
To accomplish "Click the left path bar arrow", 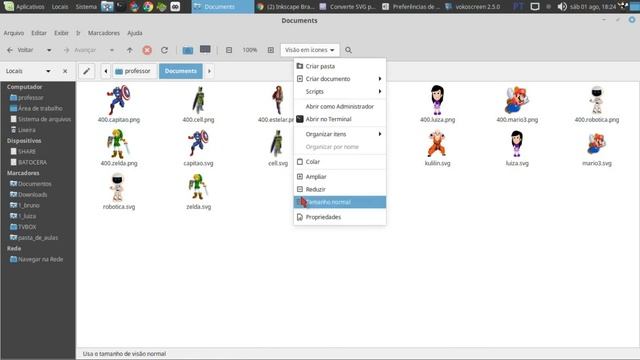I will point(106,71).
